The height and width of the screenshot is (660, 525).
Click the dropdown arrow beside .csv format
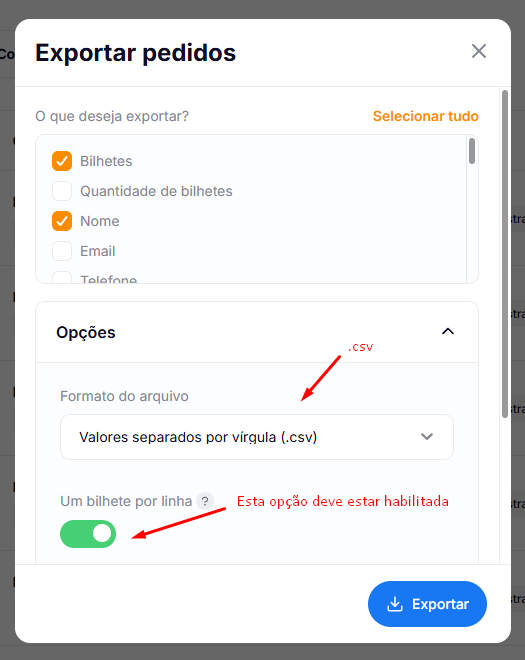[427, 437]
